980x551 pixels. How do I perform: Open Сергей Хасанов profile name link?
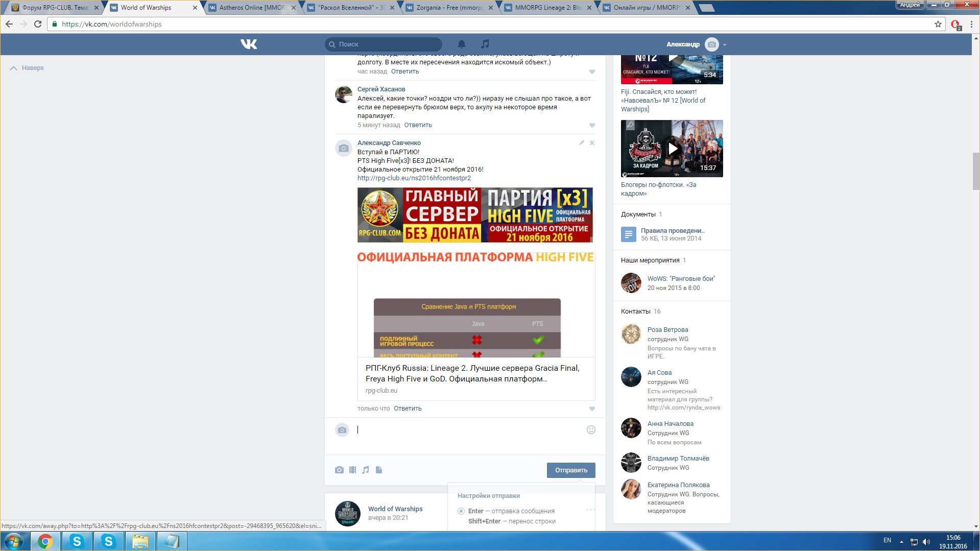(x=381, y=89)
